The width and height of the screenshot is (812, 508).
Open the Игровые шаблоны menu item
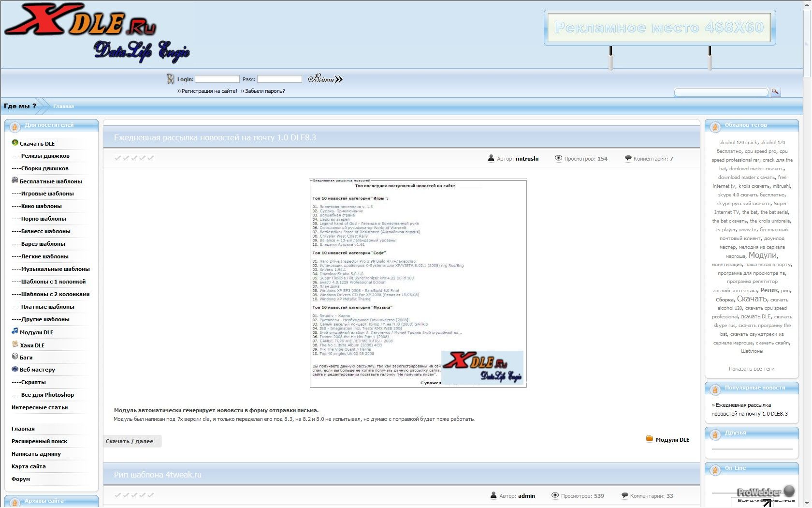click(43, 194)
